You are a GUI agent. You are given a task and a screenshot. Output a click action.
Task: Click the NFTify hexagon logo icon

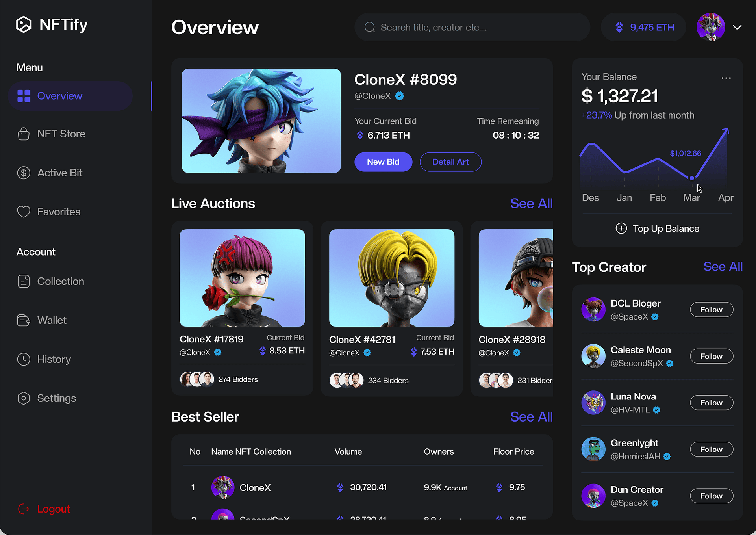(24, 24)
